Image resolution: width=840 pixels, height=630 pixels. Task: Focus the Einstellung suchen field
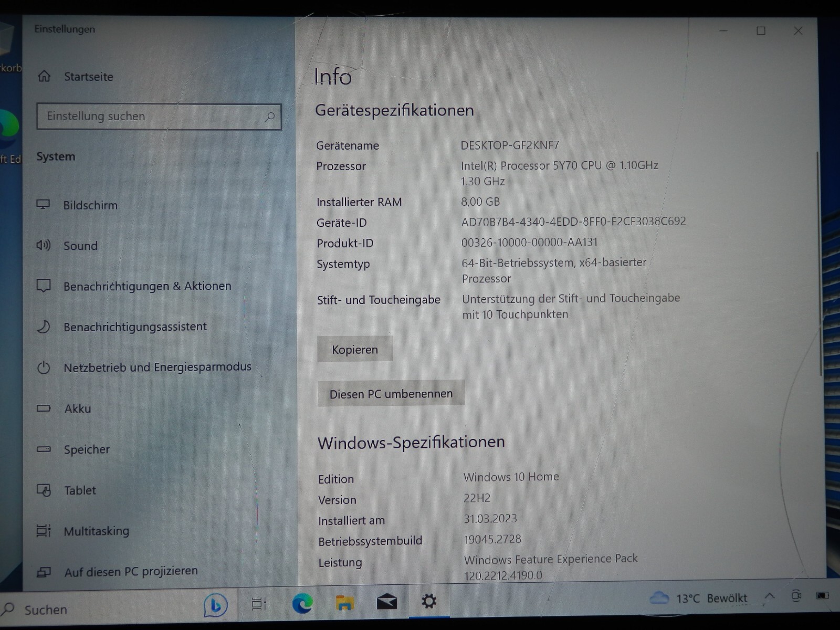pyautogui.click(x=159, y=117)
